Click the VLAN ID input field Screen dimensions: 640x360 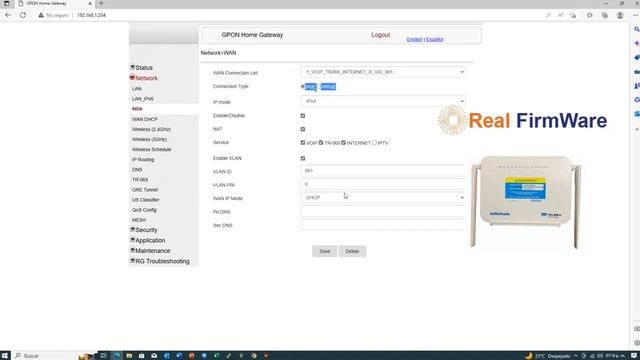[383, 171]
